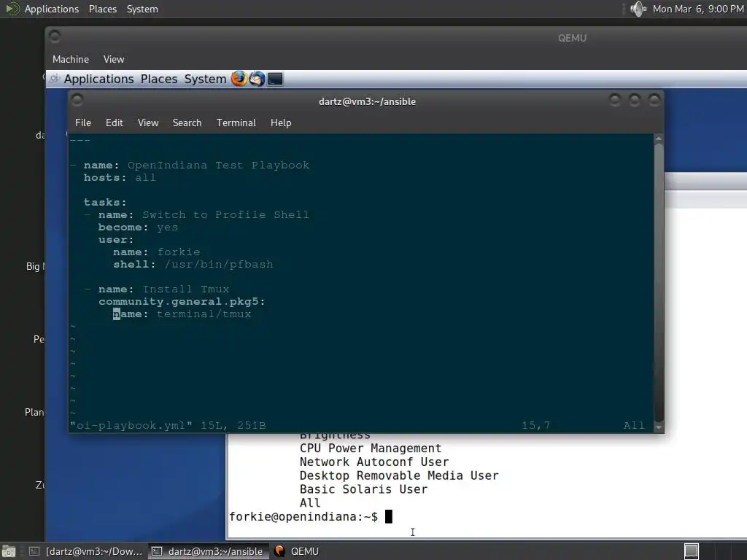Image resolution: width=747 pixels, height=560 pixels.
Task: Open guest Applications menu in OpenIndiana panel
Action: click(98, 79)
